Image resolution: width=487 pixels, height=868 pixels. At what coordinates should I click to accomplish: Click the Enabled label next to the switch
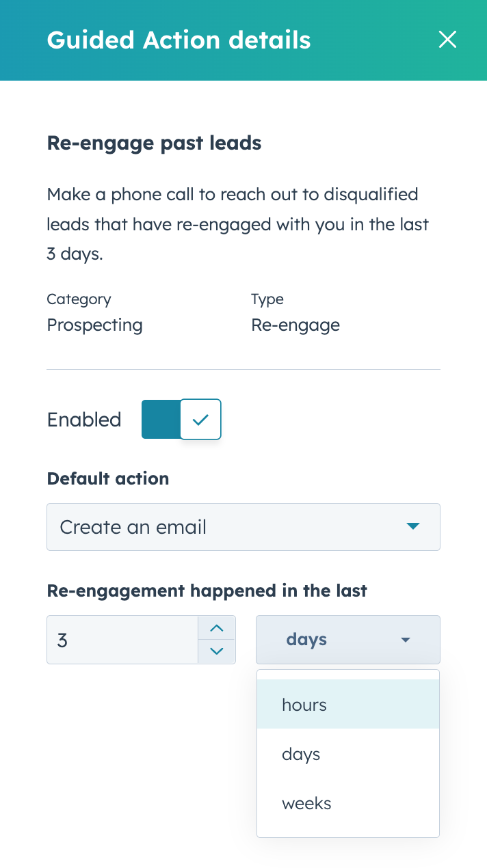click(83, 419)
